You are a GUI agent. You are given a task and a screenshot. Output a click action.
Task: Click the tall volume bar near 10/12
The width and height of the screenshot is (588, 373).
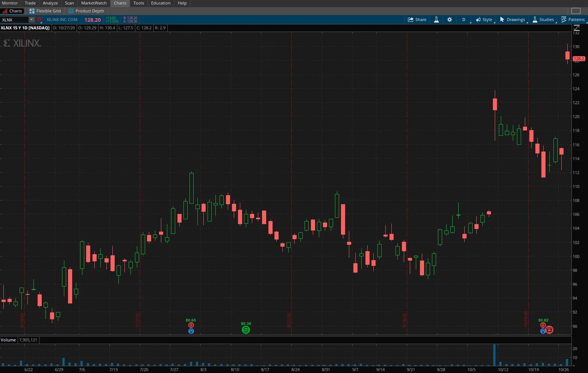pos(494,355)
